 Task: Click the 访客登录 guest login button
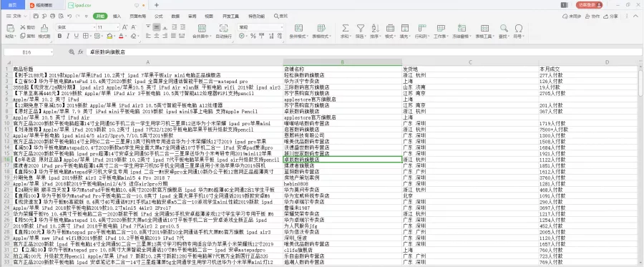point(589,5)
